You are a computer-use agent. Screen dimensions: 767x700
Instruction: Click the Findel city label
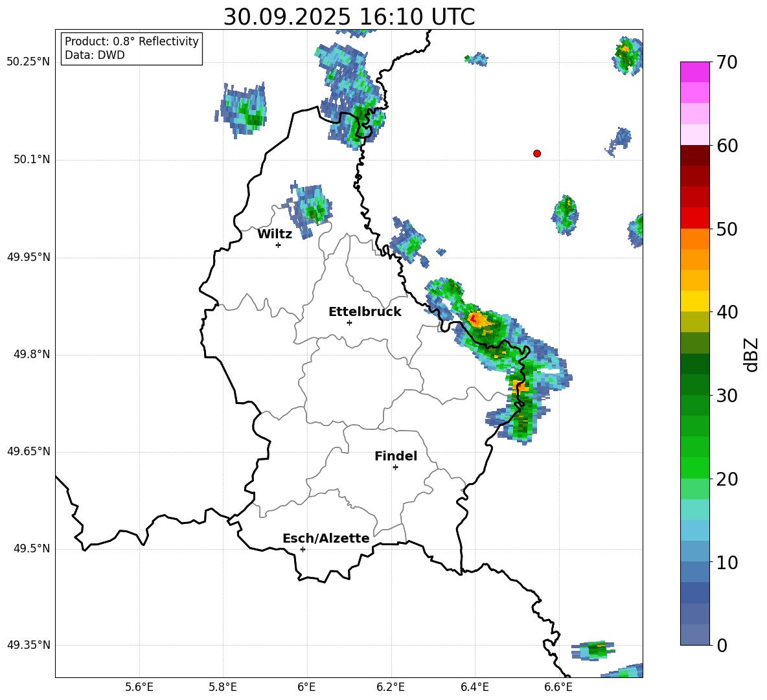click(396, 456)
